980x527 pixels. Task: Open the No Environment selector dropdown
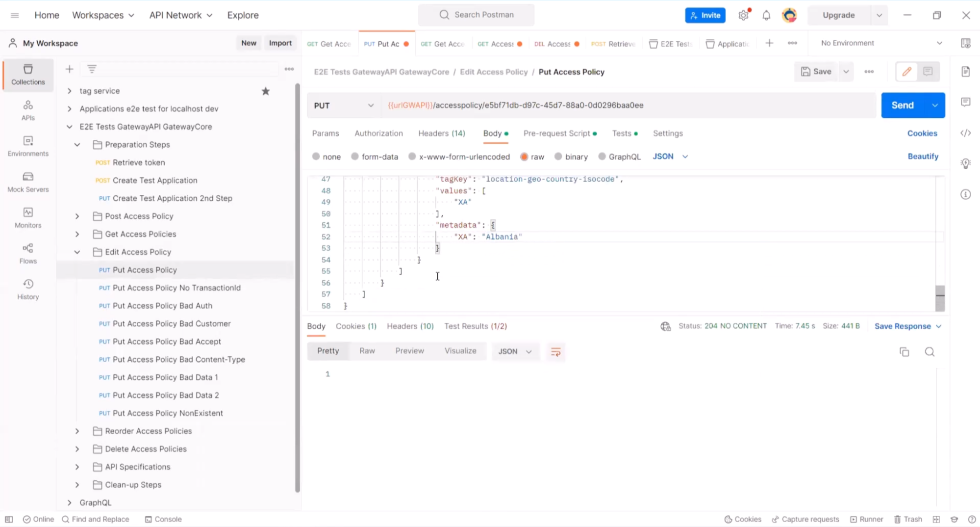(881, 43)
